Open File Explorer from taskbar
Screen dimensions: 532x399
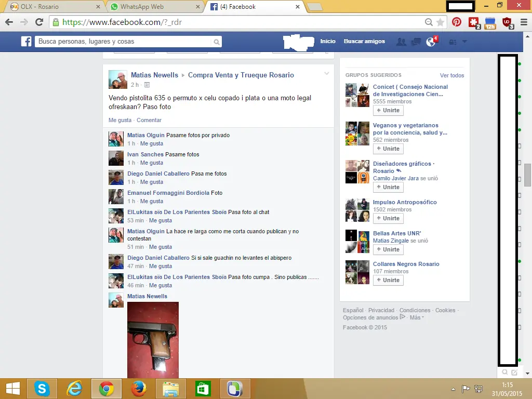pyautogui.click(x=170, y=389)
